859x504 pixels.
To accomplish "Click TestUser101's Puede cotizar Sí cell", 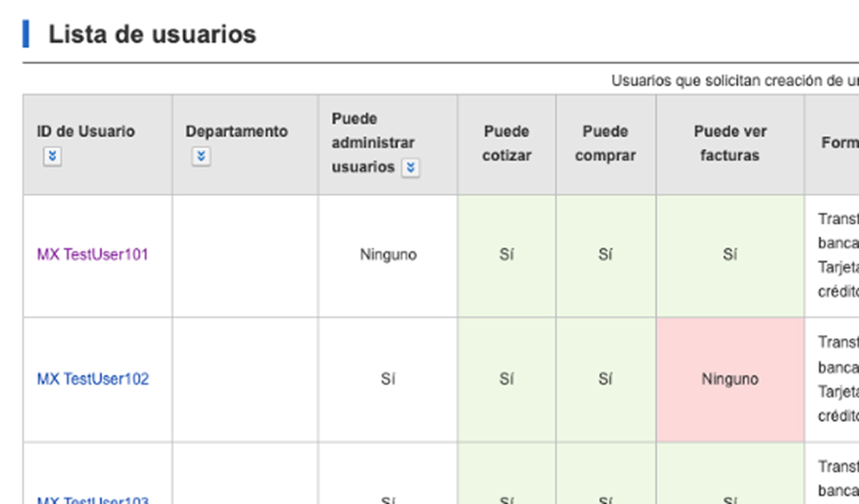I will click(x=506, y=255).
